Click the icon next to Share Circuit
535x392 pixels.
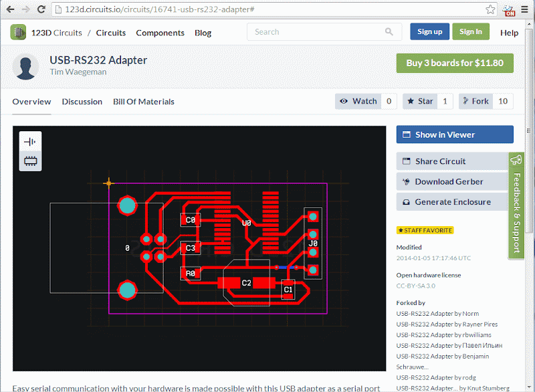pyautogui.click(x=407, y=161)
